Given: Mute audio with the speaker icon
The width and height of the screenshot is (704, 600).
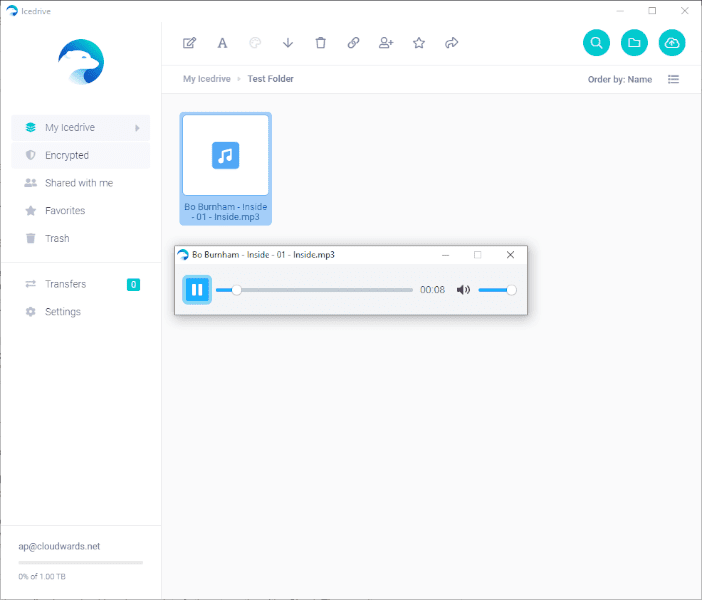Looking at the screenshot, I should click(x=463, y=290).
